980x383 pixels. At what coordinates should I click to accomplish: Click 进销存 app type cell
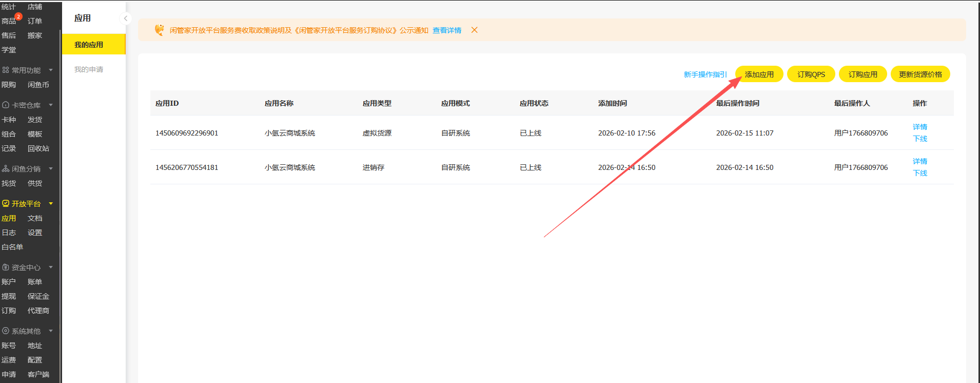pyautogui.click(x=374, y=167)
